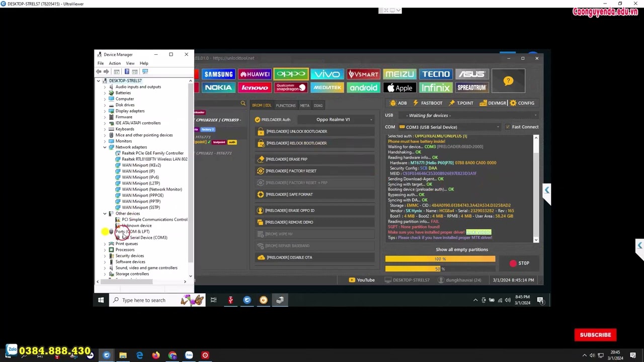
Task: Click the highlighted CLICK VIDEO link
Action: pos(478,232)
